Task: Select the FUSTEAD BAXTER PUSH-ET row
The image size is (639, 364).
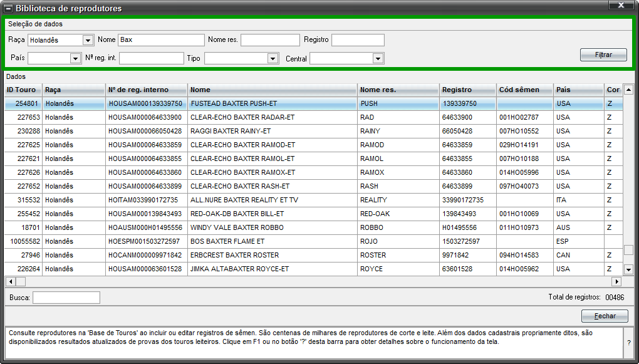Action: point(314,103)
